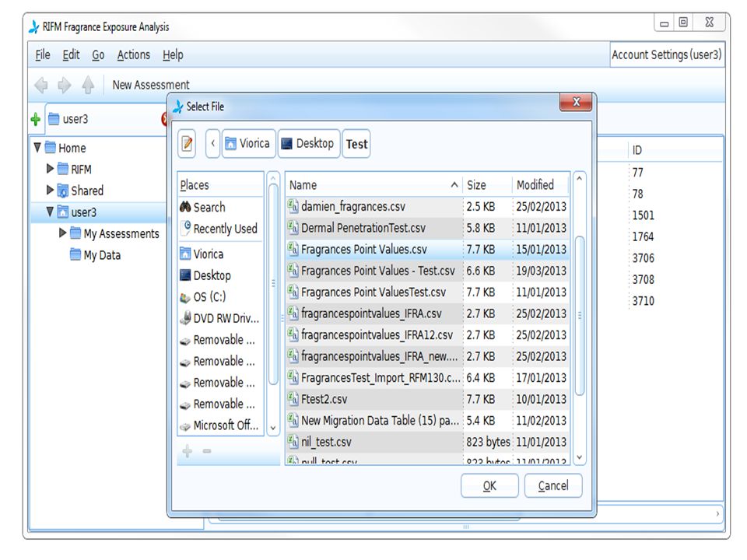Select Fragrances Point ValuesTest.csv file
The image size is (747, 560).
pos(428,292)
